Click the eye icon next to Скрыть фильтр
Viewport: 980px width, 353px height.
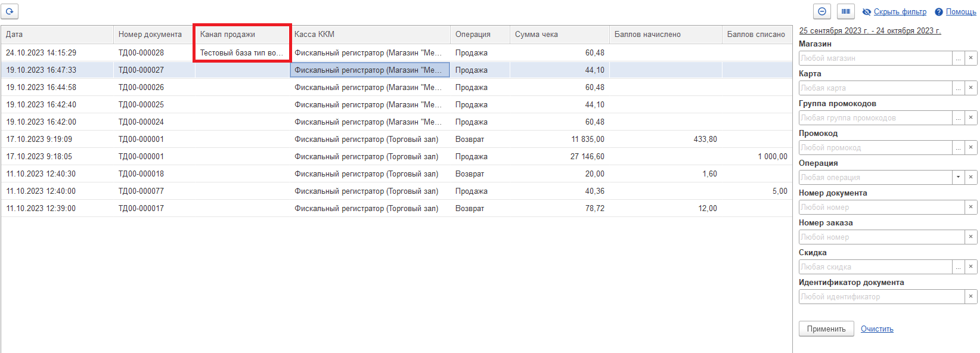coord(867,12)
